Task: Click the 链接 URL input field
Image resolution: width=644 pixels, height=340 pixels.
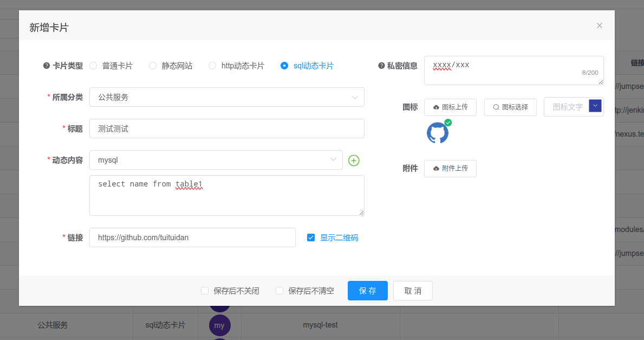Action: (x=192, y=238)
